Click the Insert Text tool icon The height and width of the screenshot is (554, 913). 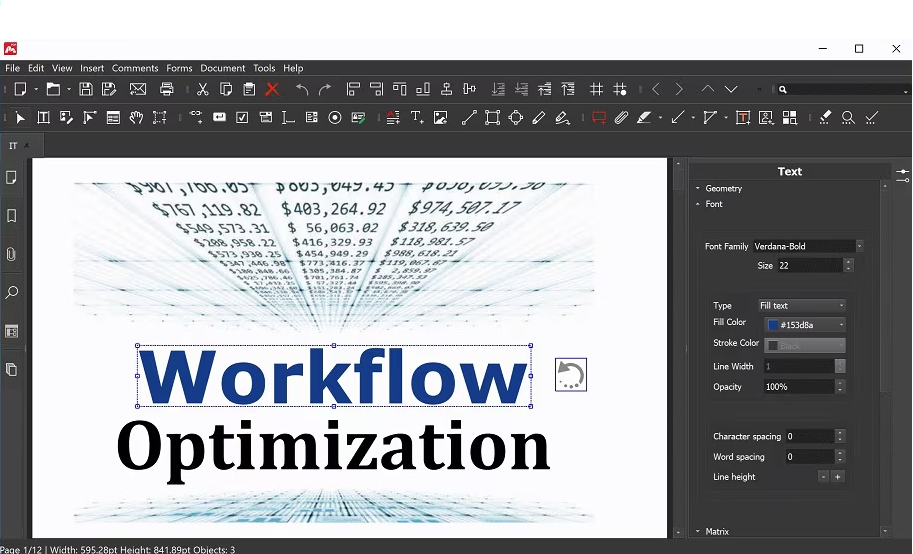pyautogui.click(x=417, y=118)
